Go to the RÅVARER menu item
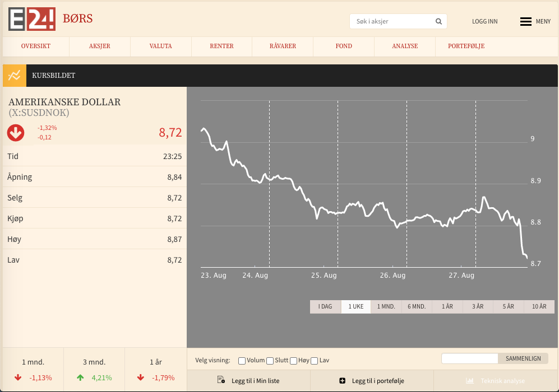Screen dimensions: 559x392 283,46
